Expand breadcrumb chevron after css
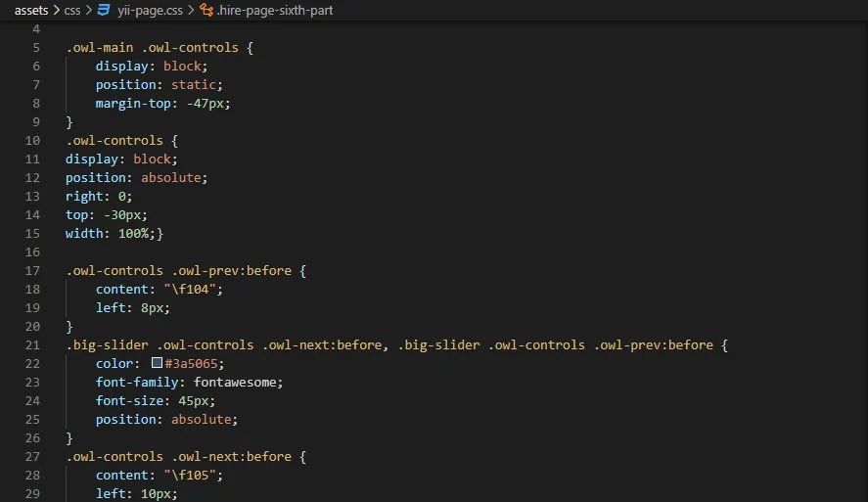Viewport: 868px width, 502px height. tap(89, 10)
